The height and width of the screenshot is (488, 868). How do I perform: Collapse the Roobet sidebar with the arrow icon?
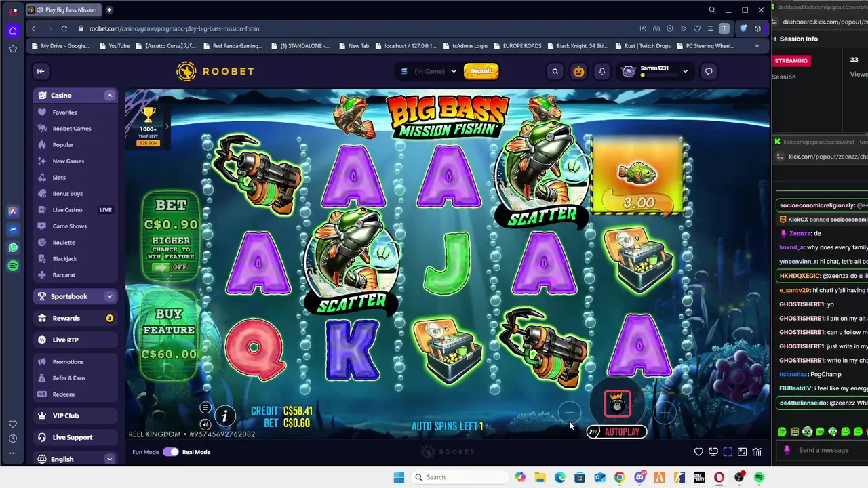tap(41, 71)
